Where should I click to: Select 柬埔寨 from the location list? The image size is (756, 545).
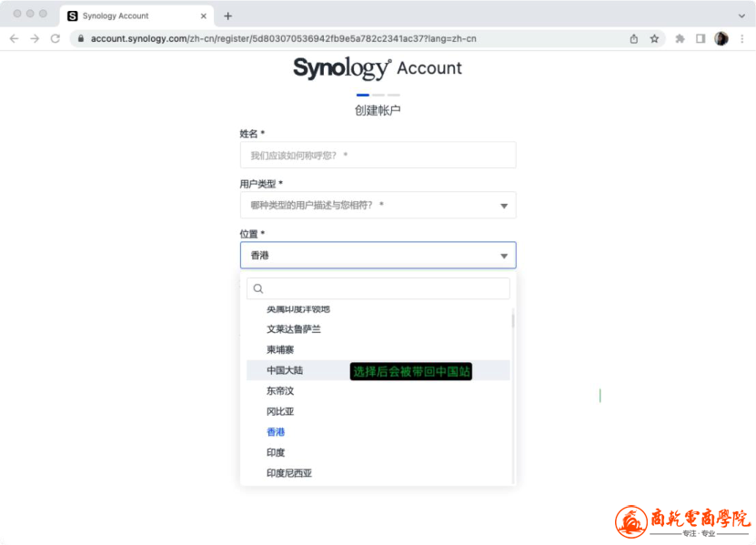tap(378, 349)
